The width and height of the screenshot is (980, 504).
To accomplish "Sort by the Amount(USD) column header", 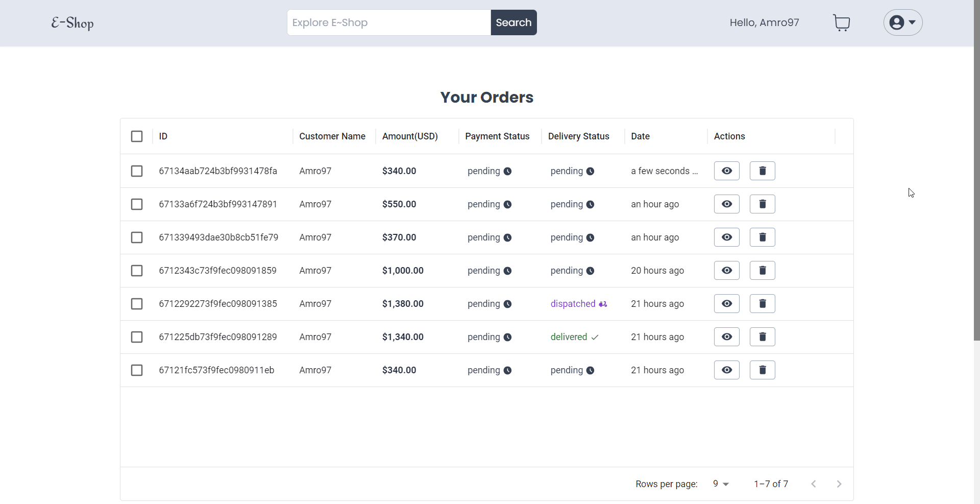I will click(410, 136).
